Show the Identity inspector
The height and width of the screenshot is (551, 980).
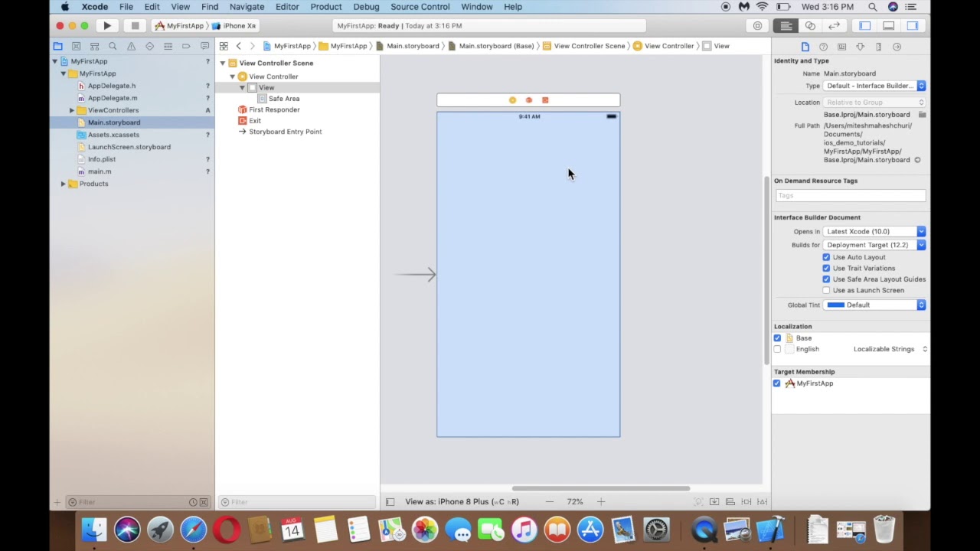pyautogui.click(x=841, y=47)
